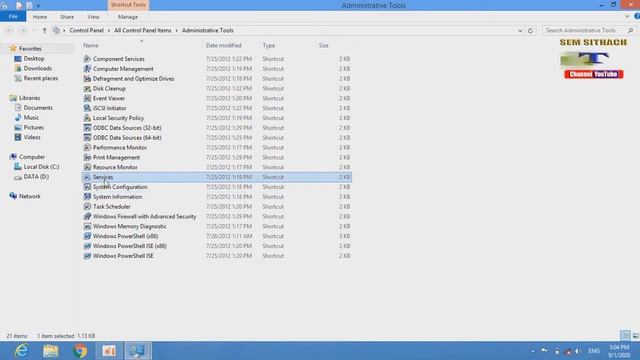The height and width of the screenshot is (360, 640).
Task: Select the Resource Monitor icon
Action: click(87, 167)
